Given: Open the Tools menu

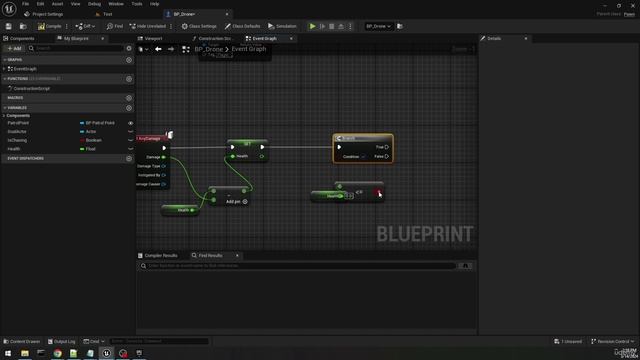Looking at the screenshot, I should (137, 4).
